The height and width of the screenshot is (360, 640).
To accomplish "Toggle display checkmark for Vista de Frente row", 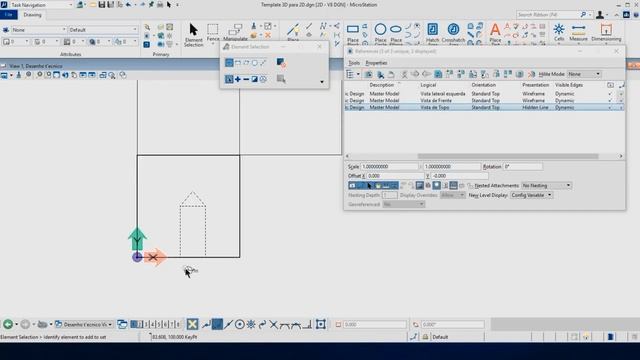I will click(610, 100).
